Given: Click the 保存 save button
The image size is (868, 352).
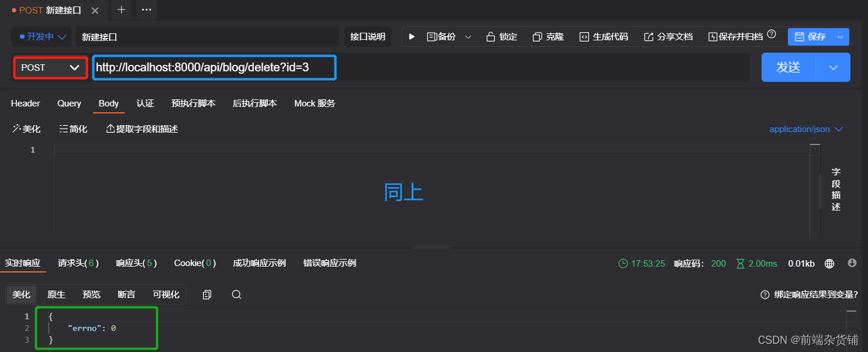Looking at the screenshot, I should point(813,36).
